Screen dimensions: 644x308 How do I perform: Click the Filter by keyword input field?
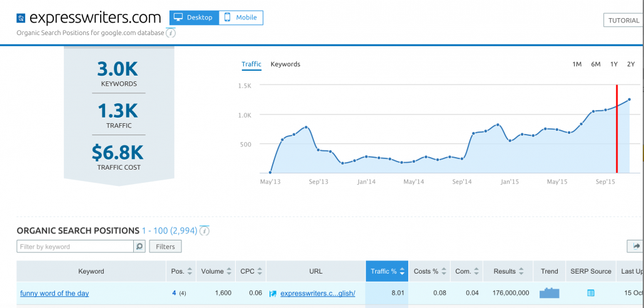coord(75,247)
